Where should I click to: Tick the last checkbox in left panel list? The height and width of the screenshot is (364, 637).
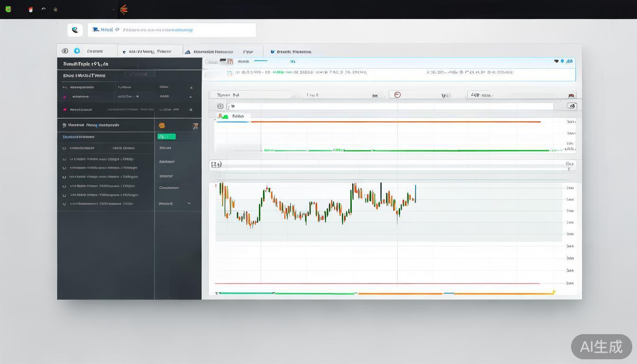click(64, 204)
